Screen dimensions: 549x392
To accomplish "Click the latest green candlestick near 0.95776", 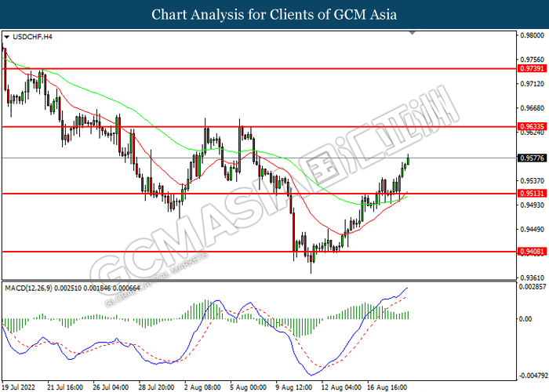I will (x=408, y=160).
